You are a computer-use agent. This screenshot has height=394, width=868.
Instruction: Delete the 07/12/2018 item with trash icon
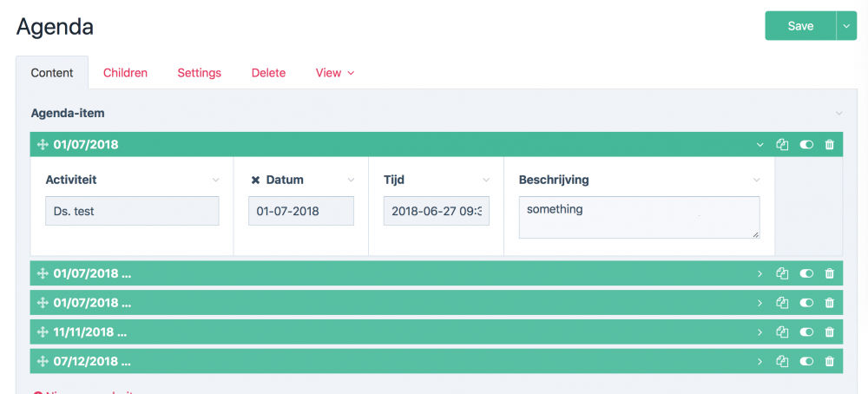(829, 361)
